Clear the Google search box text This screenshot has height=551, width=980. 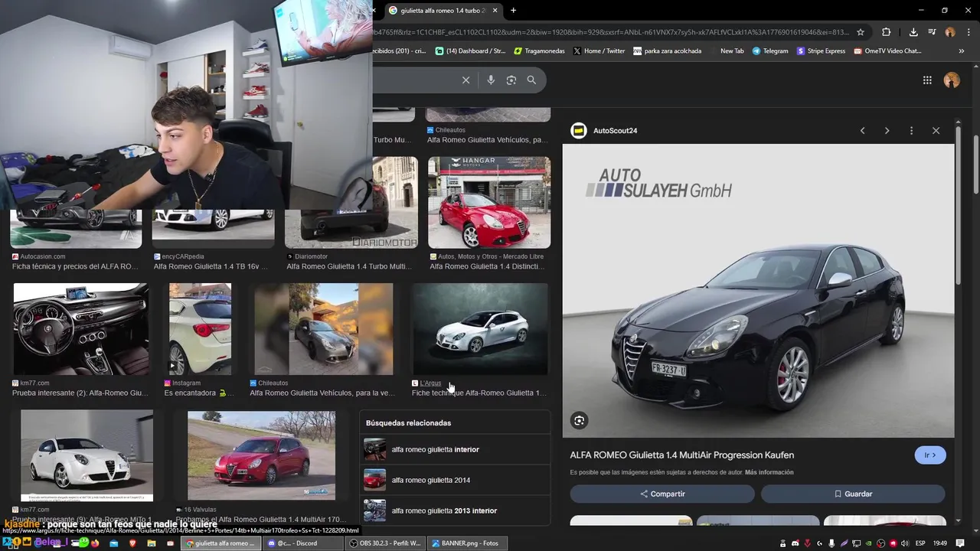click(x=465, y=80)
